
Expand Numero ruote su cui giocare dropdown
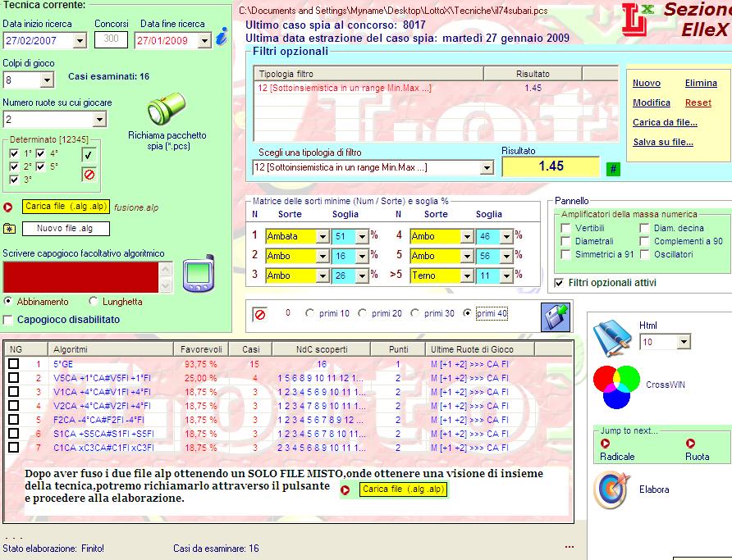pyautogui.click(x=99, y=120)
